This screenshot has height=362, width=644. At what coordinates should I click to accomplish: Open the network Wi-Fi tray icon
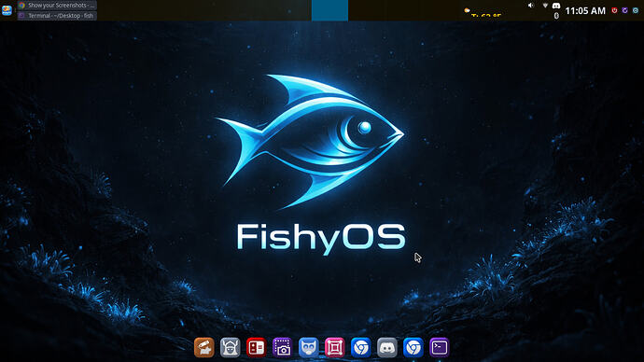pos(545,6)
